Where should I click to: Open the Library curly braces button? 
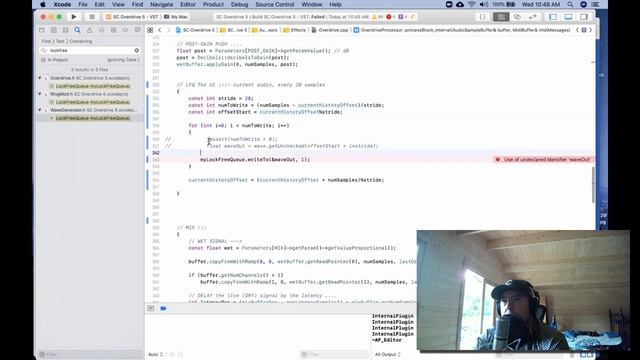click(482, 17)
